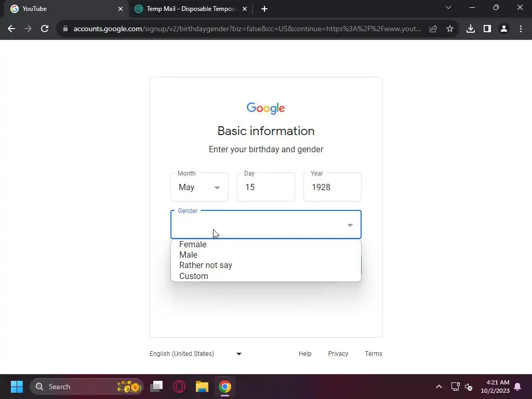
Task: Click the Google logo
Action: (x=265, y=108)
